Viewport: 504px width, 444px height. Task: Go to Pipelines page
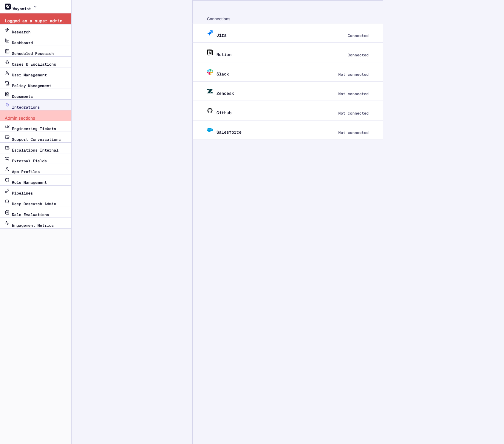[x=35, y=191]
